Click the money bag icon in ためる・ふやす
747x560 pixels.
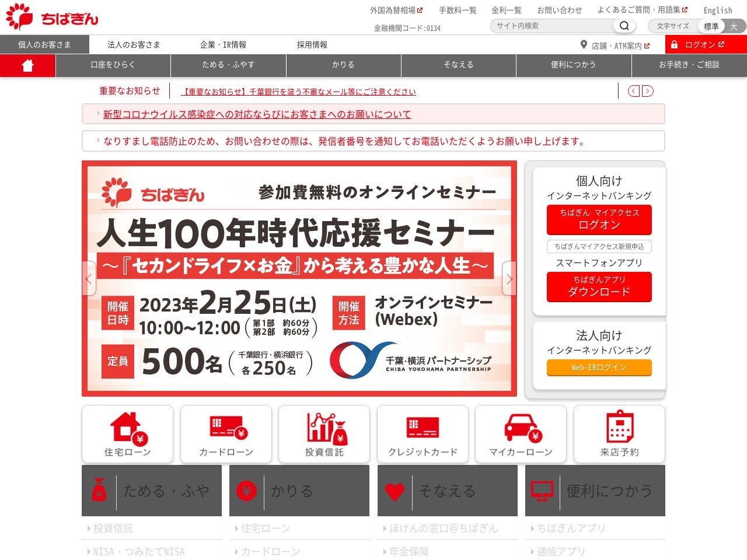[99, 491]
